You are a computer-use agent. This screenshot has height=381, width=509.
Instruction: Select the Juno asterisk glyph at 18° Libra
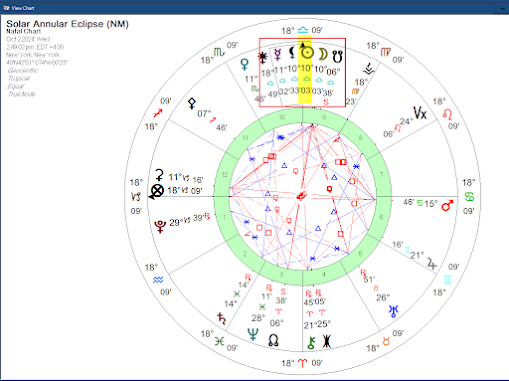click(x=263, y=57)
